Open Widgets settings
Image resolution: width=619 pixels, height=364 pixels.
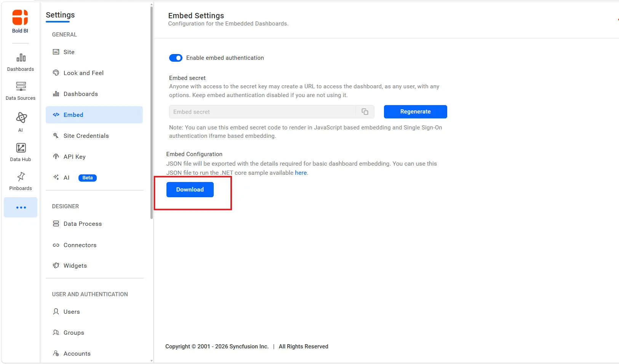click(x=94, y=265)
